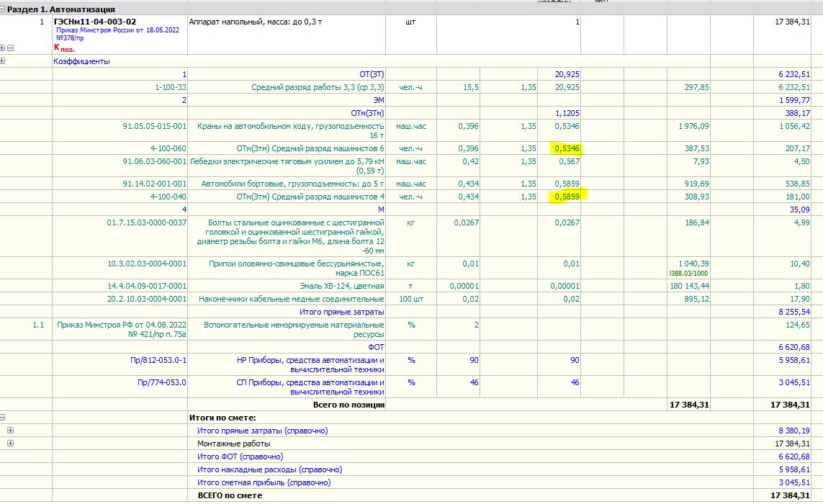Click green note 388,03/1000 under price
This screenshot has height=504, width=823.
[x=688, y=274]
